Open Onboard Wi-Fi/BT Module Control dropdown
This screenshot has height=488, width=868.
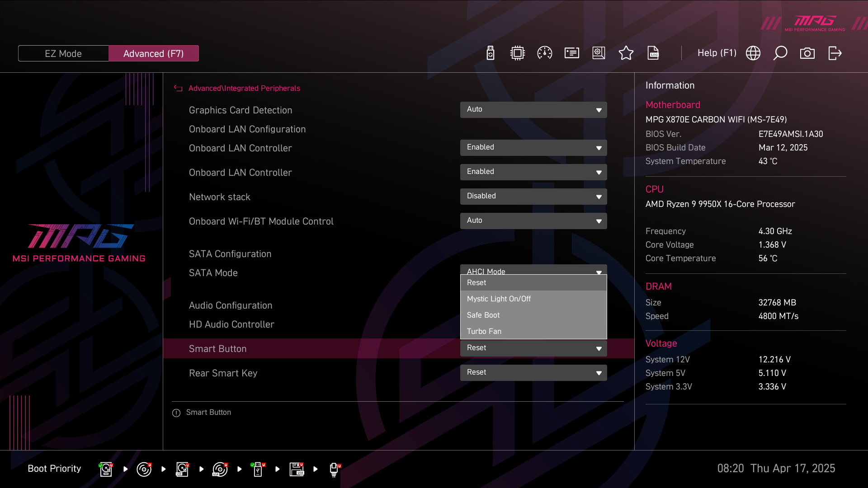533,221
